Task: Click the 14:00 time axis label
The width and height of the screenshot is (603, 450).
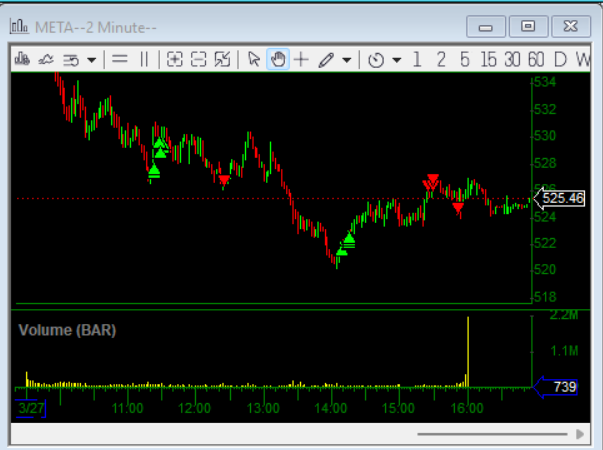Action: tap(331, 408)
